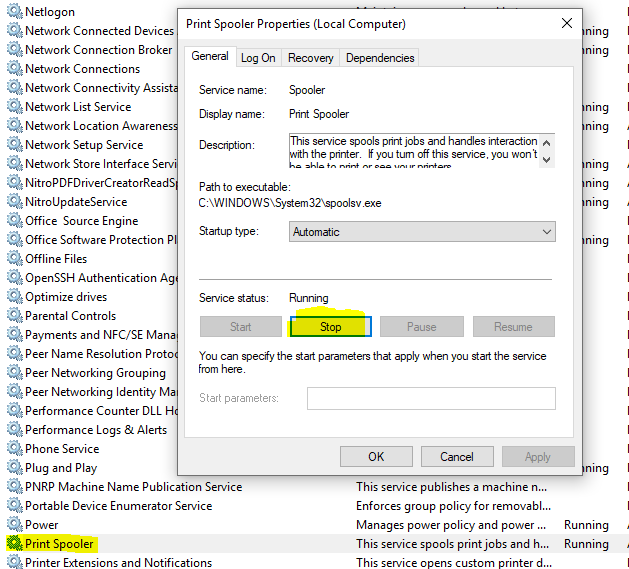
Task: Click the disabled Apply button
Action: pyautogui.click(x=538, y=457)
